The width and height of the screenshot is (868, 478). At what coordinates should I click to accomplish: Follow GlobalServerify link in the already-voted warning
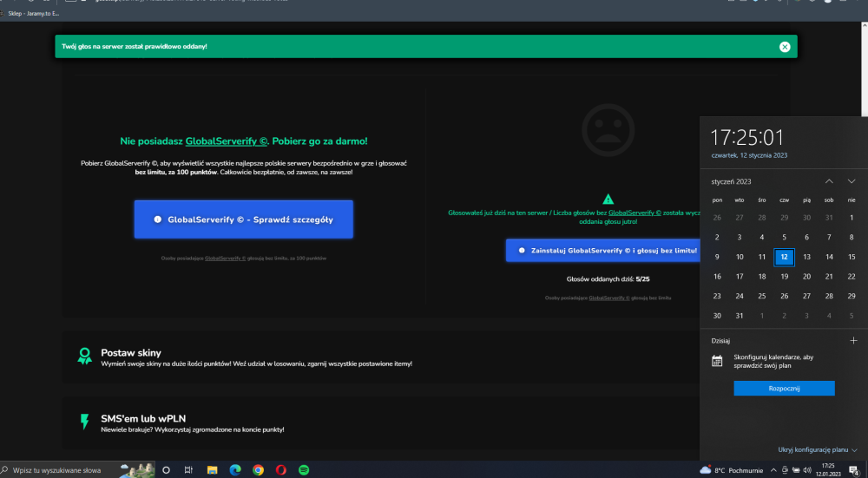tap(635, 213)
